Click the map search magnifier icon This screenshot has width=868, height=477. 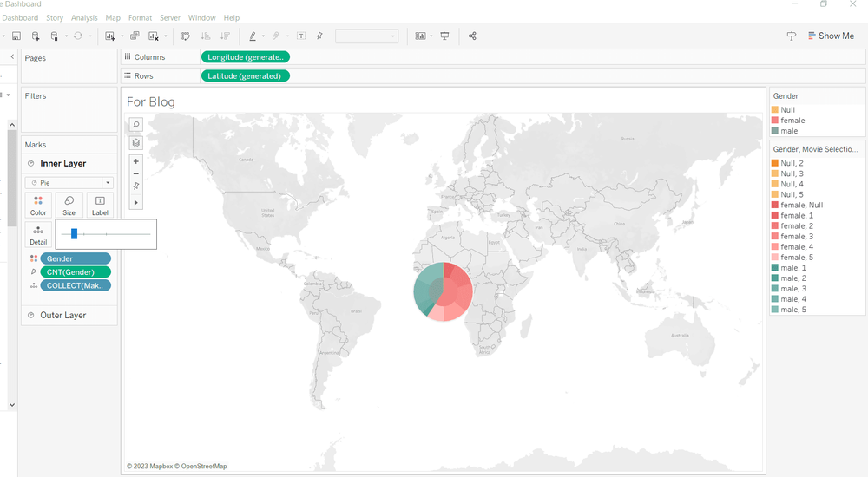click(136, 125)
